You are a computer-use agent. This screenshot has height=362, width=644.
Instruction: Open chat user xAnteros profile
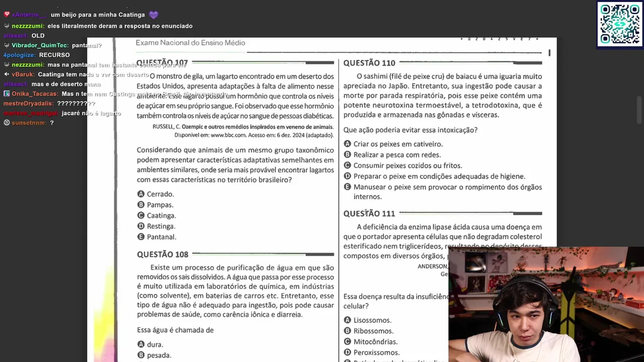[29, 15]
